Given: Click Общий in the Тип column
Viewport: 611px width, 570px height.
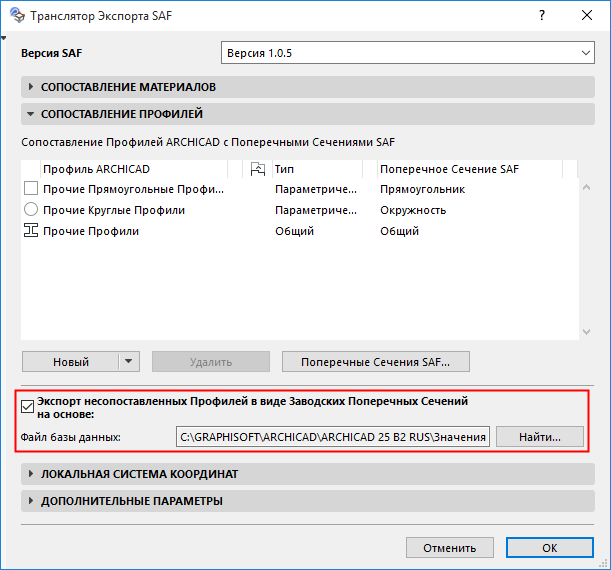Looking at the screenshot, I should (x=294, y=231).
